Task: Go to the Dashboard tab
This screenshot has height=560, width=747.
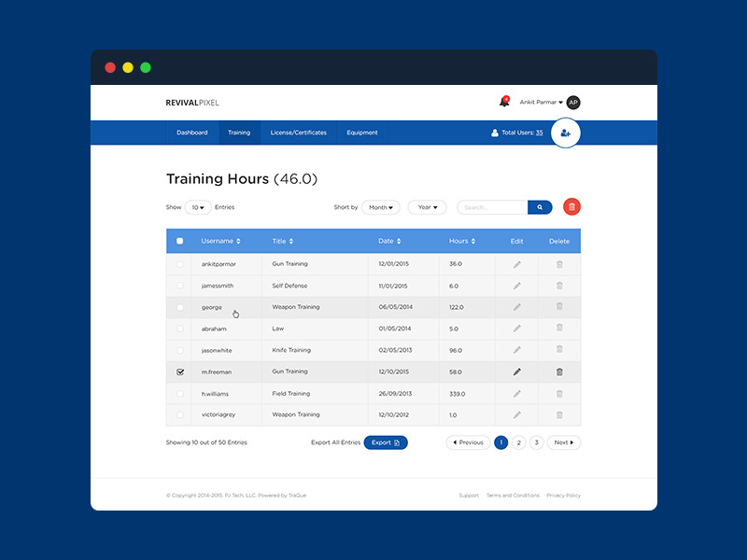Action: coord(192,133)
